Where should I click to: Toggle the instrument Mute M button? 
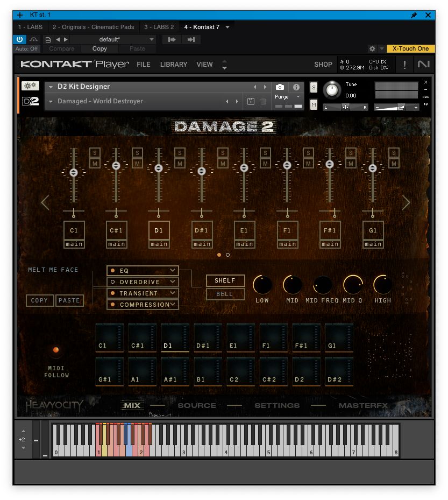pos(314,104)
